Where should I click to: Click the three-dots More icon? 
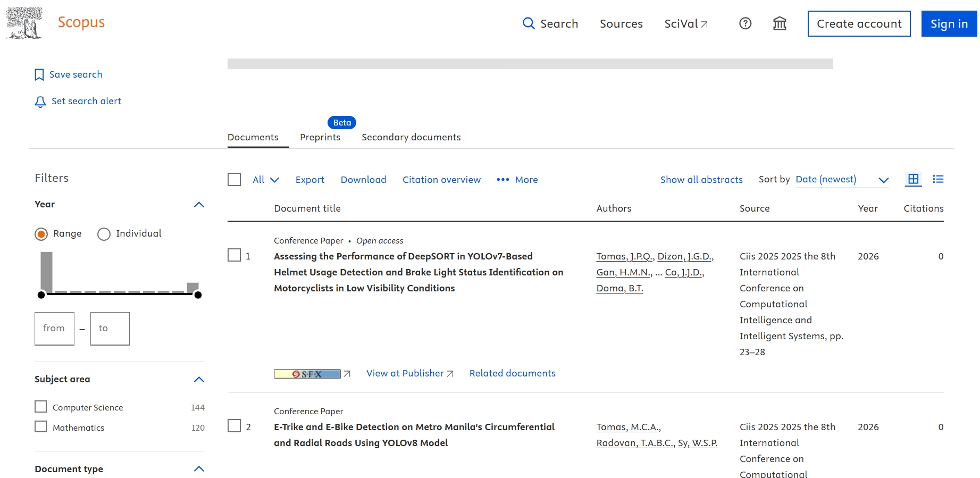pos(502,180)
